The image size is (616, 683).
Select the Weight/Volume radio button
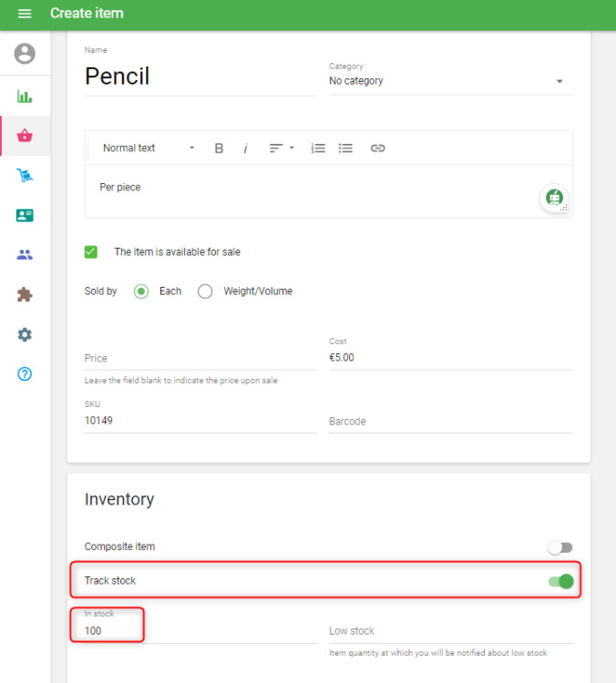[x=205, y=291]
